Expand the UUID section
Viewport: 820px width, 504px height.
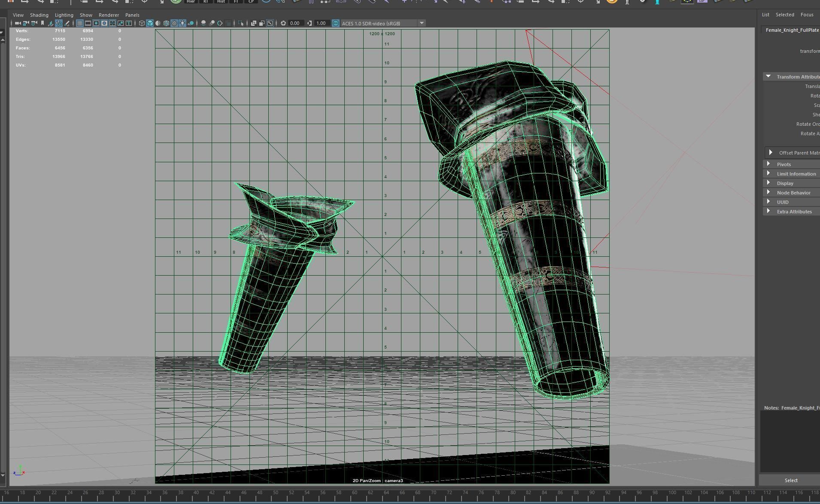(768, 202)
